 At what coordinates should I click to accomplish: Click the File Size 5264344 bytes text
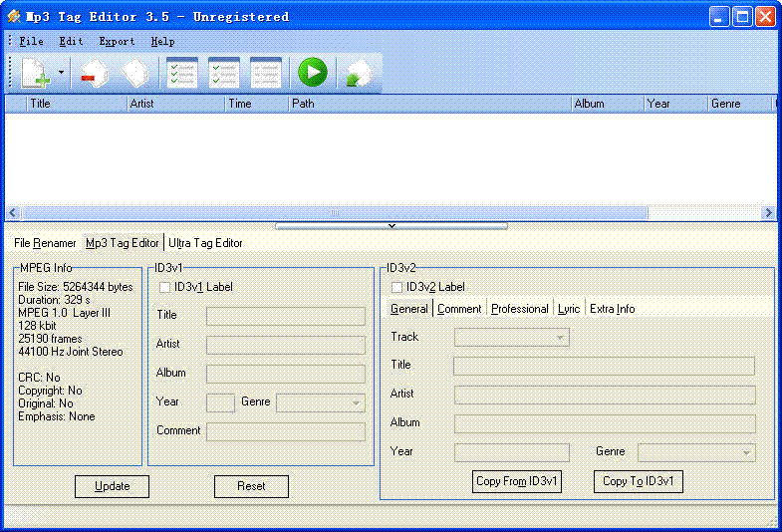(x=76, y=287)
